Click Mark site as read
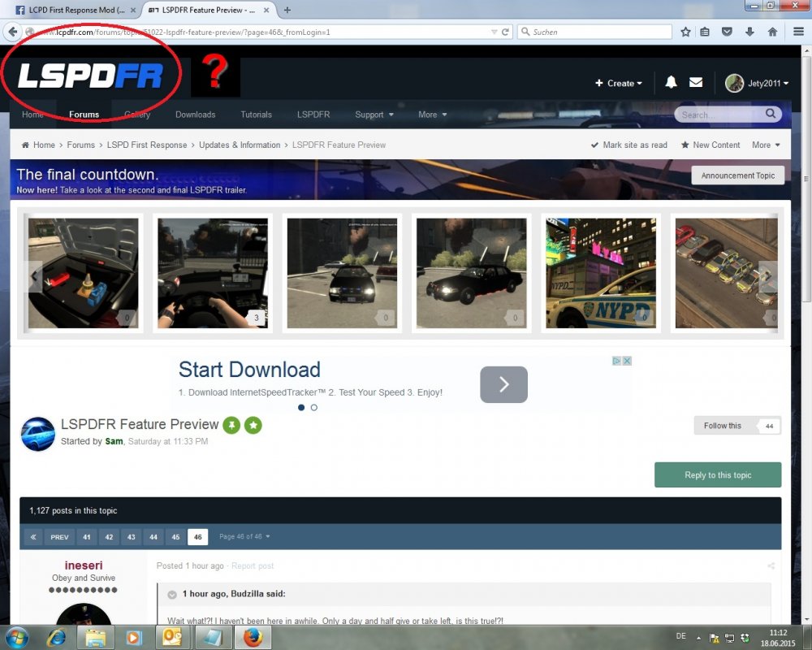812x650 pixels. (629, 145)
